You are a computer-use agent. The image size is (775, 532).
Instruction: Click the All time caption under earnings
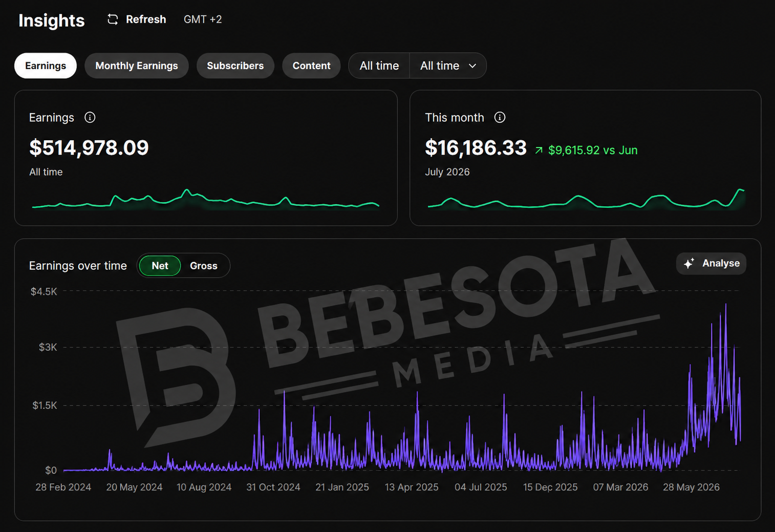coord(46,172)
